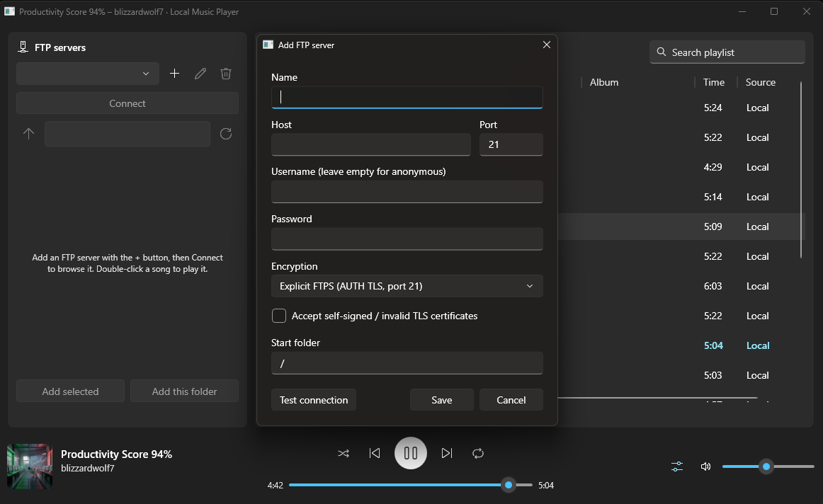
Task: Click the dialog's title bar app icon
Action: pyautogui.click(x=268, y=45)
